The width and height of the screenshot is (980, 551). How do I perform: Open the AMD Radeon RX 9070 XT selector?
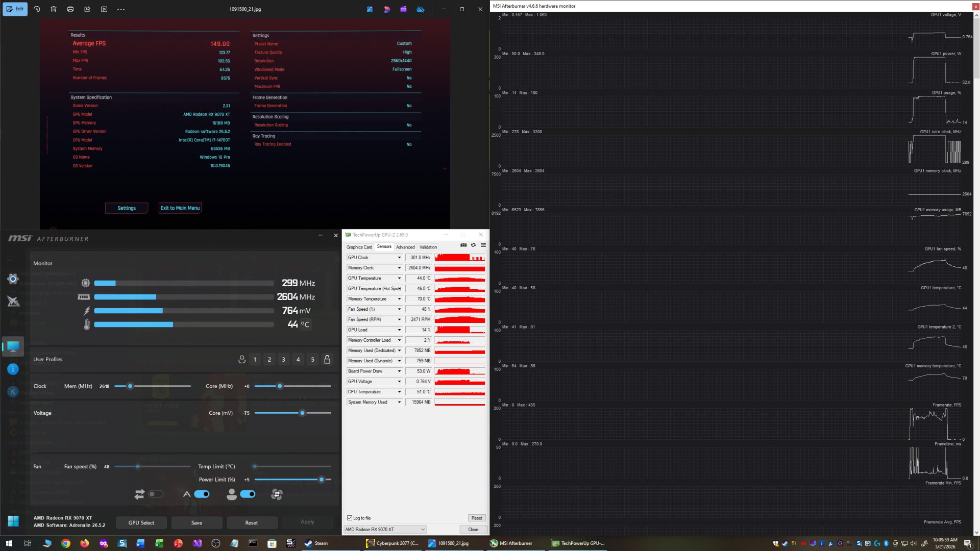point(385,530)
